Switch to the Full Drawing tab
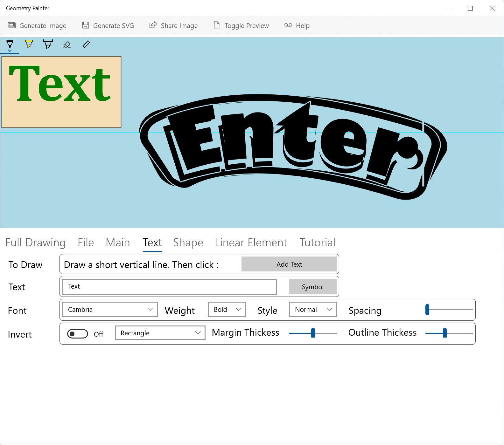 point(35,243)
